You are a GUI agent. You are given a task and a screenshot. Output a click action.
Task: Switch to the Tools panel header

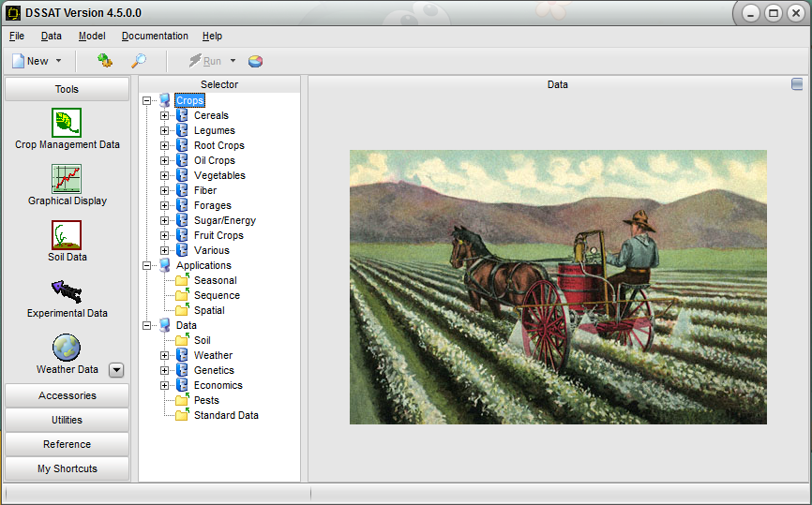tap(67, 89)
